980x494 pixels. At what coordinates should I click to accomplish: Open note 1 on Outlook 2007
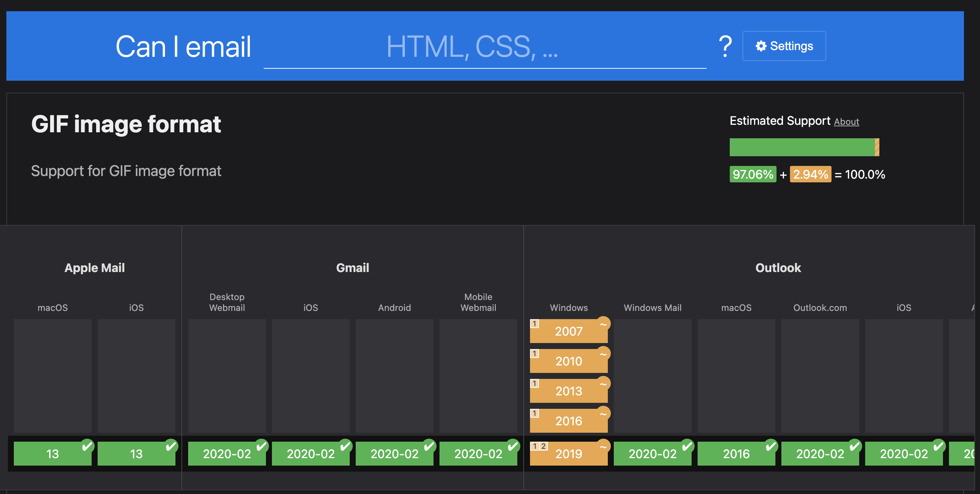535,324
